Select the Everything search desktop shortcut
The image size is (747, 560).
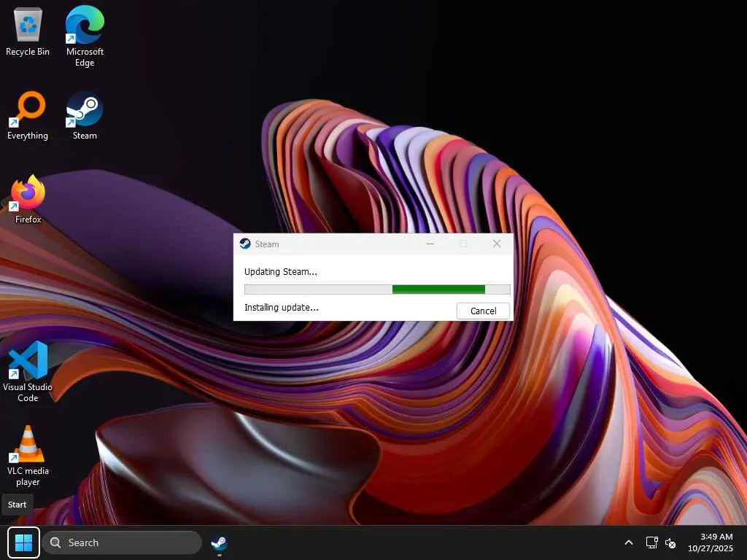coord(28,116)
